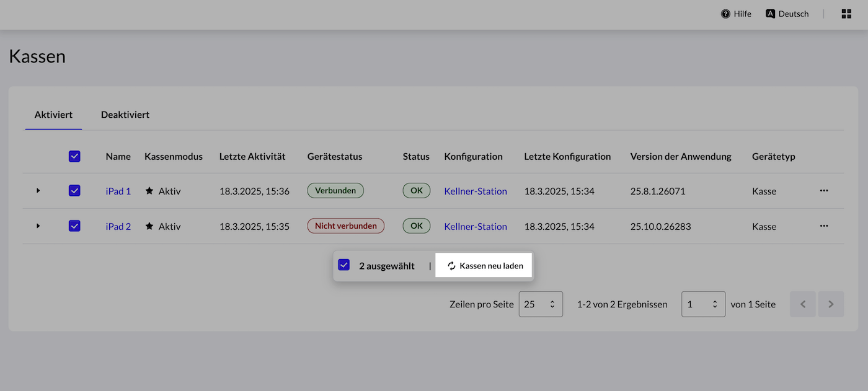Go to the previous page arrow
Image resolution: width=868 pixels, height=391 pixels.
click(803, 304)
